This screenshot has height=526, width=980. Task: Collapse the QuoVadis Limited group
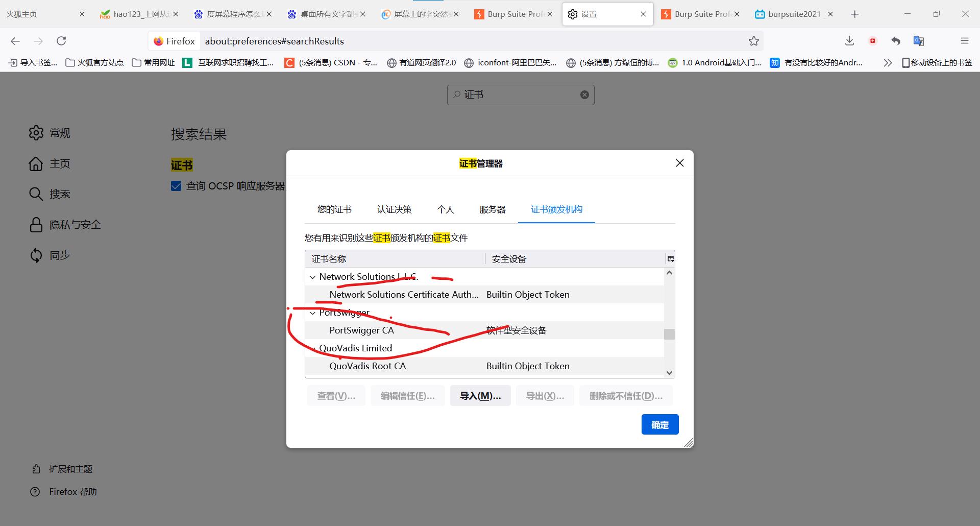(x=313, y=348)
